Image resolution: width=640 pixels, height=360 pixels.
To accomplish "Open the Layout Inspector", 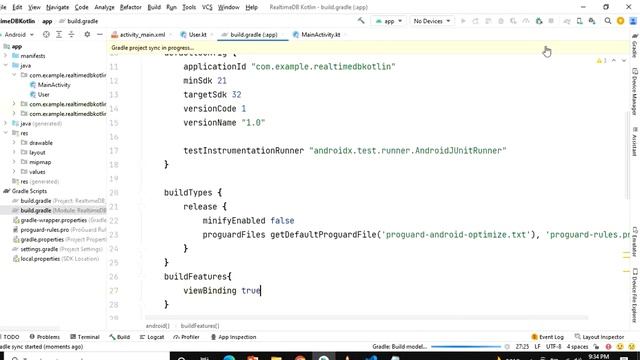I will tap(599, 337).
